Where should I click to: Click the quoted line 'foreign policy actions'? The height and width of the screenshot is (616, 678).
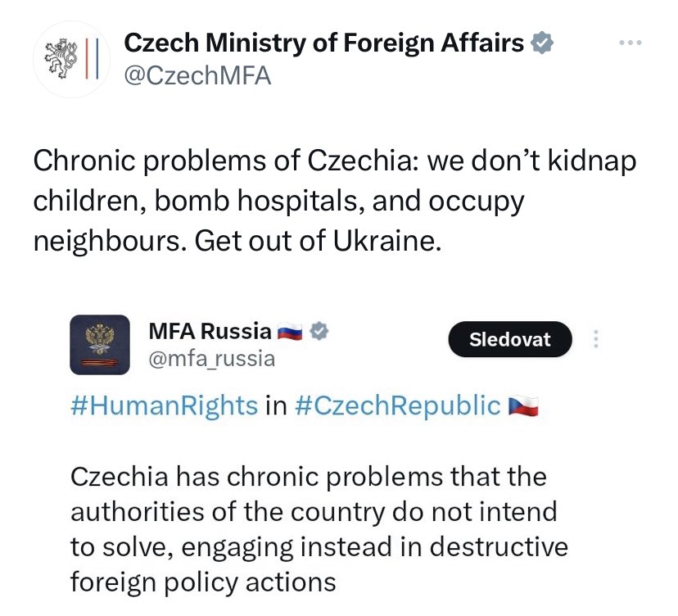[x=203, y=582]
